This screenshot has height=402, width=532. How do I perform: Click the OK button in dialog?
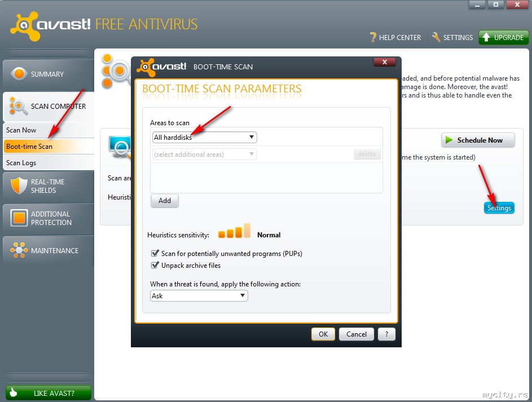(x=323, y=334)
